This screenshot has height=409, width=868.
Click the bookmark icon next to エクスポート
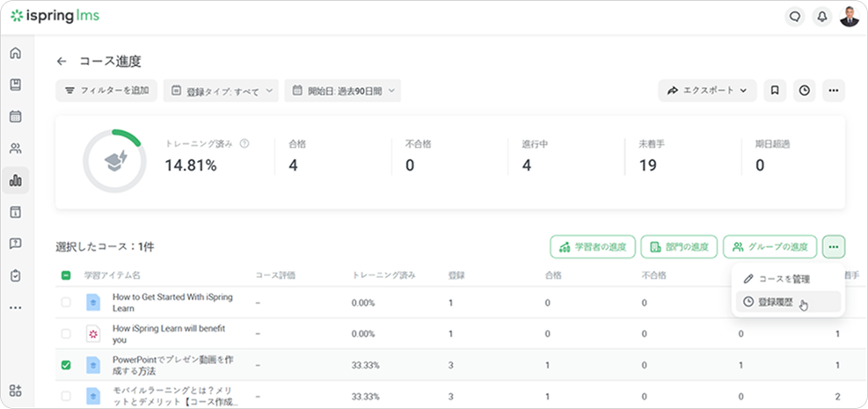pyautogui.click(x=775, y=90)
